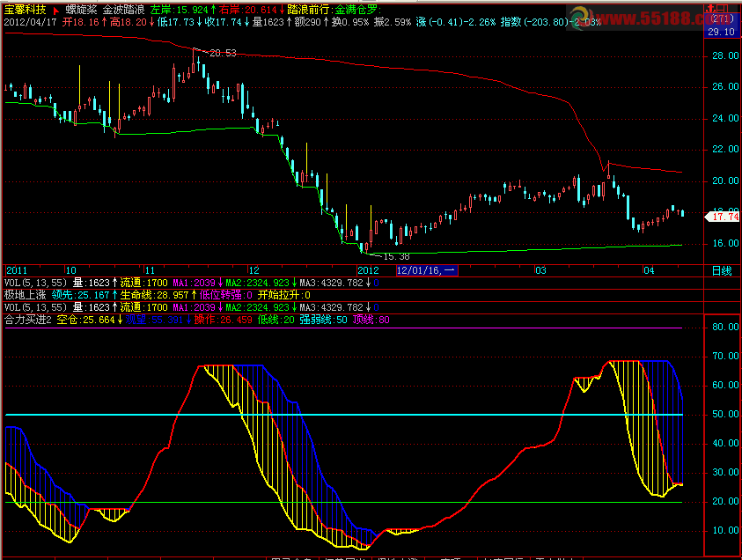Click the 20.53 high price annotation
Viewport: 742px width, 560px height.
(x=223, y=54)
